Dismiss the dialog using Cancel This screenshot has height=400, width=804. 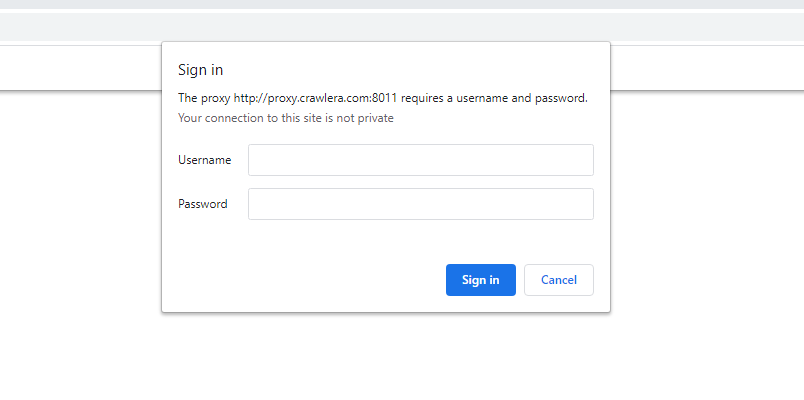558,280
